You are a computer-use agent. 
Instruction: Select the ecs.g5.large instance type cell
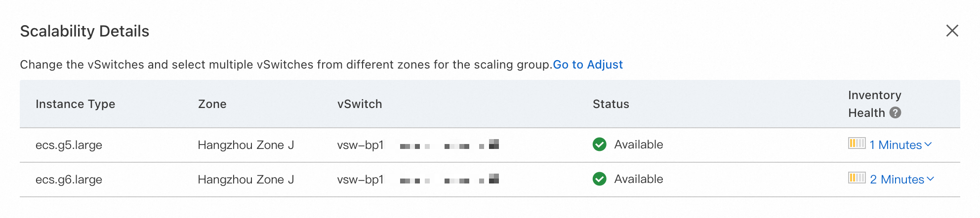pos(69,145)
